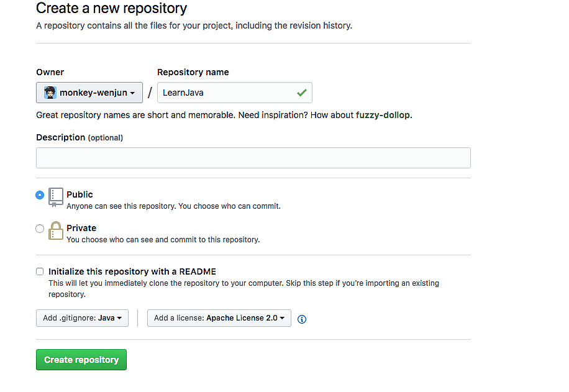
Task: Click the padlock icon beside Private
Action: pyautogui.click(x=56, y=230)
